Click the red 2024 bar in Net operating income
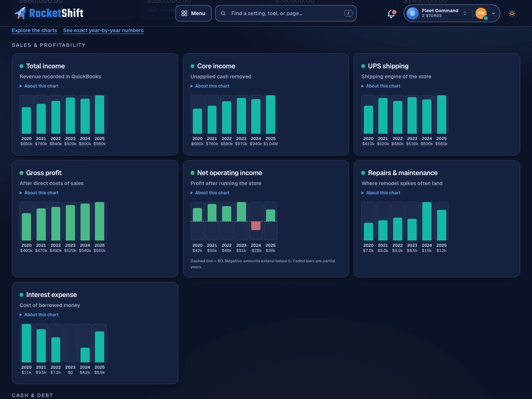 [x=256, y=226]
